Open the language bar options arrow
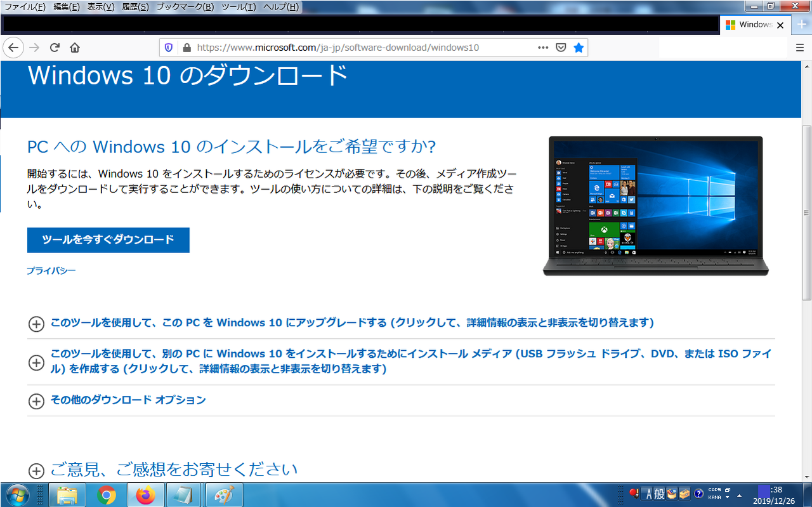The height and width of the screenshot is (507, 812). (x=727, y=497)
